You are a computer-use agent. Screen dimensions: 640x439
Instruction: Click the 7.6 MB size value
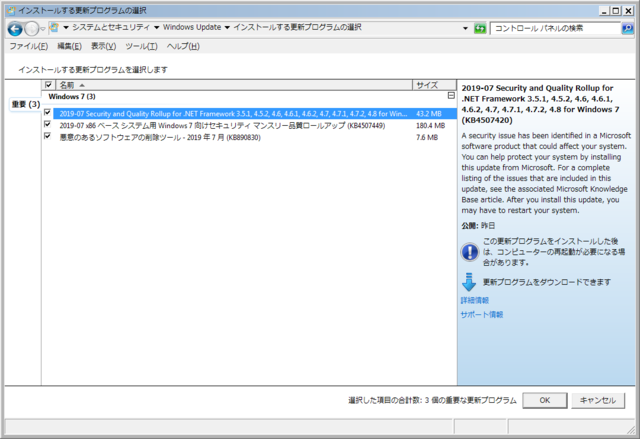[x=427, y=137]
